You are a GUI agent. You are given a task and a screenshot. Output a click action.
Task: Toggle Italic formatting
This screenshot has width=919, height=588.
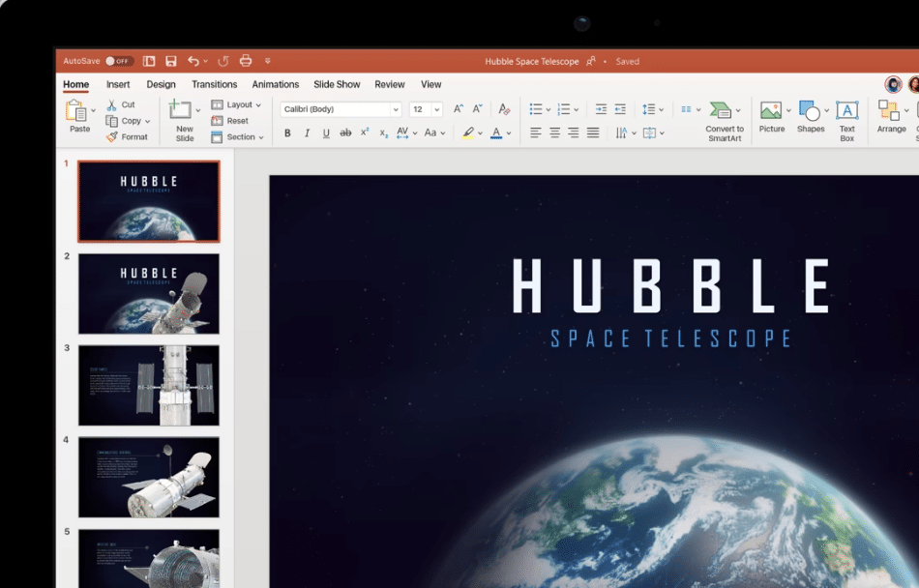pos(307,133)
